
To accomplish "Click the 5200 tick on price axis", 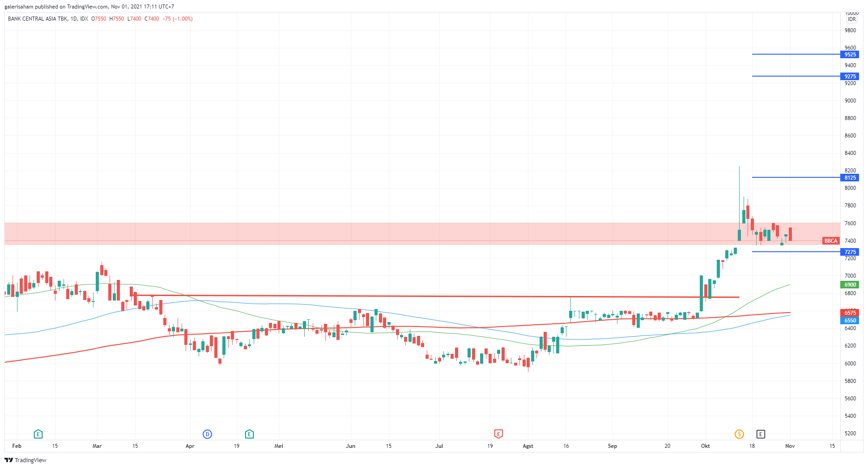I will [x=850, y=434].
